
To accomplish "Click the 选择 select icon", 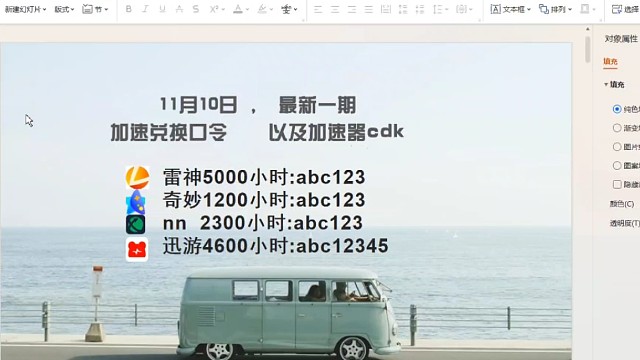I will (x=616, y=9).
